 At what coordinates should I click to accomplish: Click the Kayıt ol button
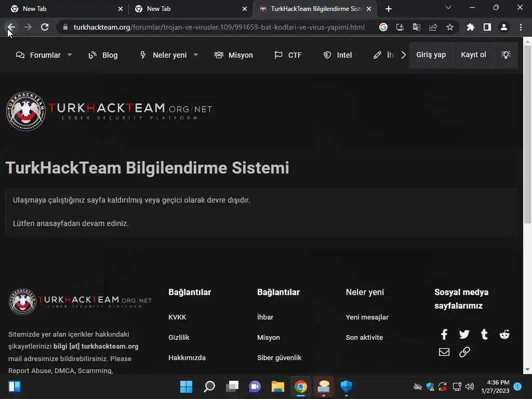tap(473, 55)
